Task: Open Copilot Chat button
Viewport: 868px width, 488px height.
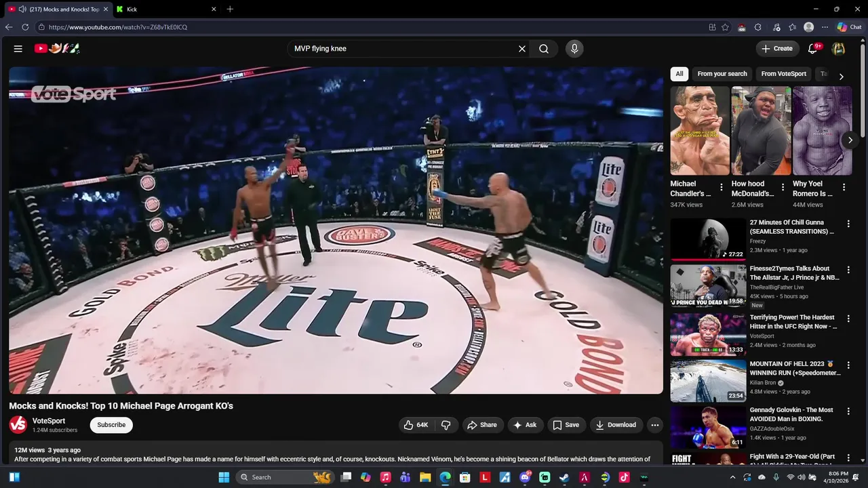Action: (x=849, y=27)
